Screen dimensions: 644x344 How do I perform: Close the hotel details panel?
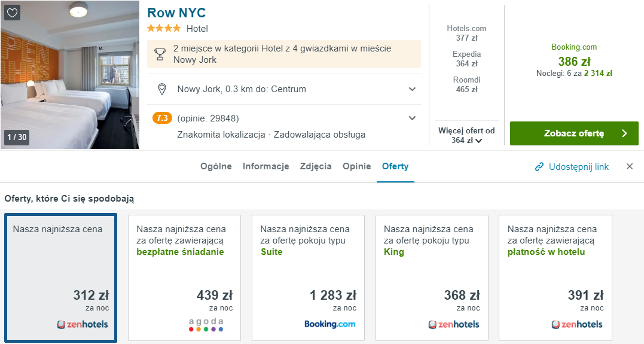point(630,166)
